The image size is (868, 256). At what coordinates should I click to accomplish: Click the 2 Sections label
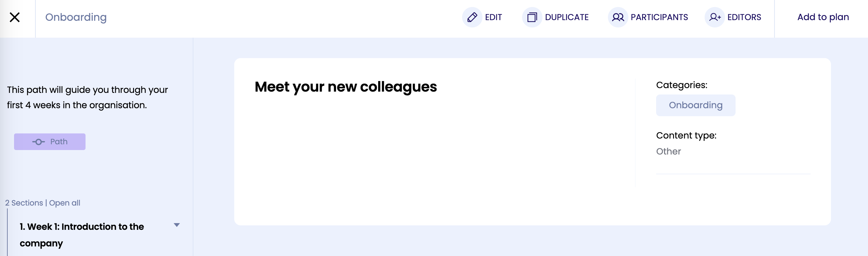24,203
